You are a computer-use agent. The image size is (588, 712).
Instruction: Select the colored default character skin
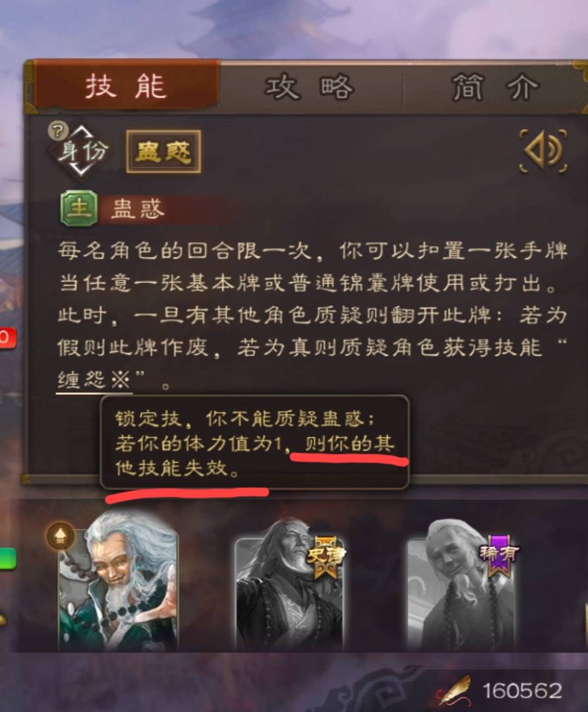(118, 582)
